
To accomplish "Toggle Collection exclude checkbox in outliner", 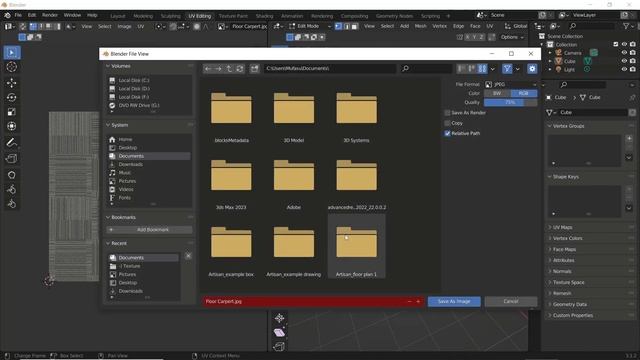I will click(x=616, y=44).
